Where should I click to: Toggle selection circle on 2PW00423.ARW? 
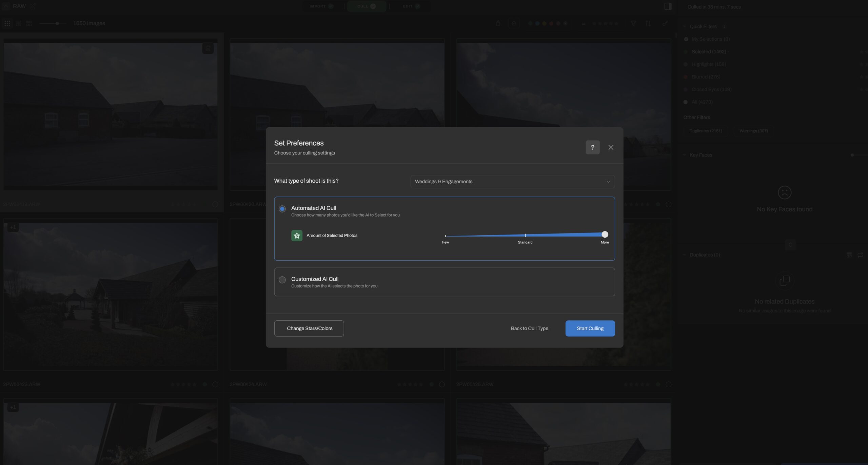coord(215,384)
